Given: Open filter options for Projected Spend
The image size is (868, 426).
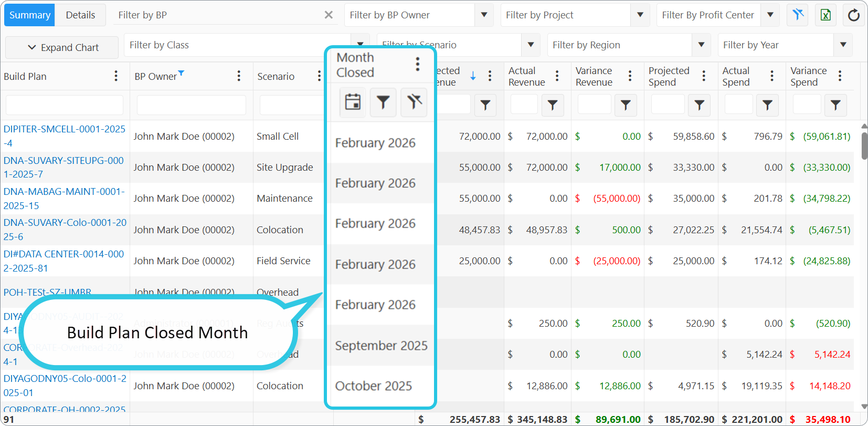Looking at the screenshot, I should coord(700,105).
